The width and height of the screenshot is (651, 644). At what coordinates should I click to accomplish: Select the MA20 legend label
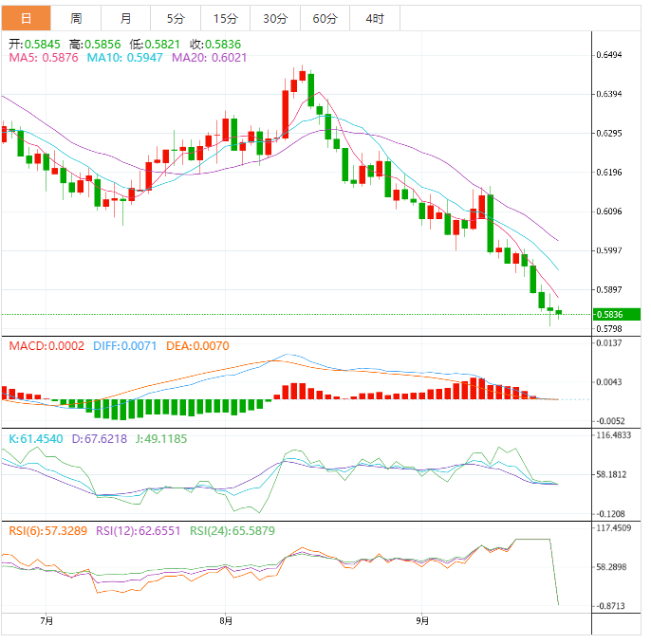point(209,58)
